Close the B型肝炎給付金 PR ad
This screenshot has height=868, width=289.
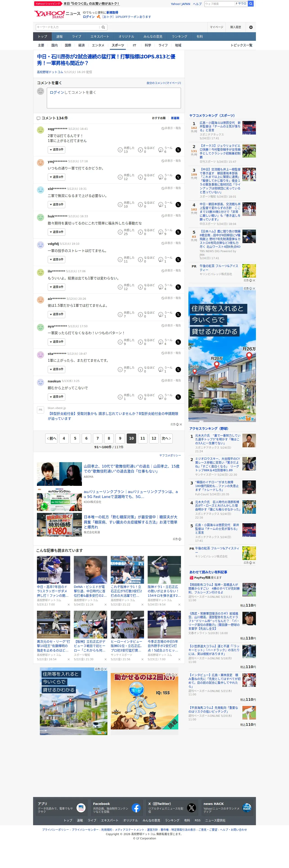[x=181, y=425]
